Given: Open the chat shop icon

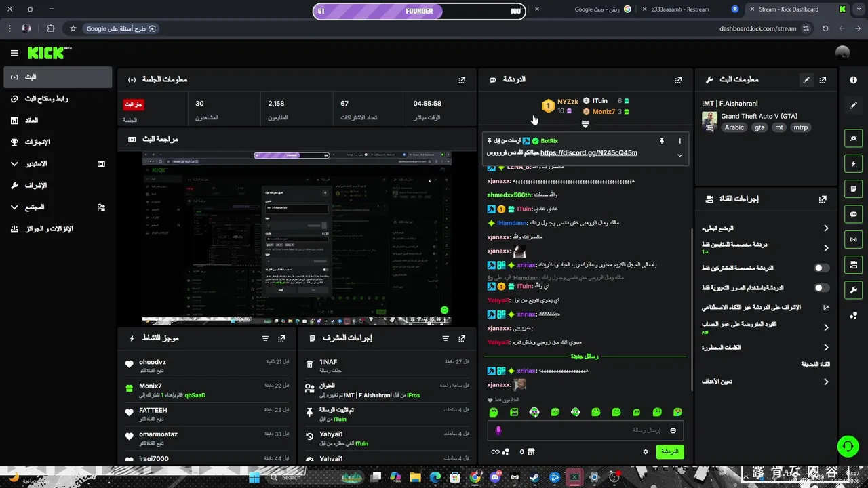Looking at the screenshot, I should coord(531,451).
